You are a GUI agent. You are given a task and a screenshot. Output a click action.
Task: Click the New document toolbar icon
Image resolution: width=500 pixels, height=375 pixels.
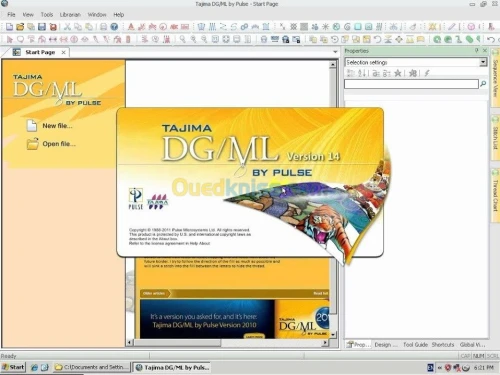(x=9, y=27)
